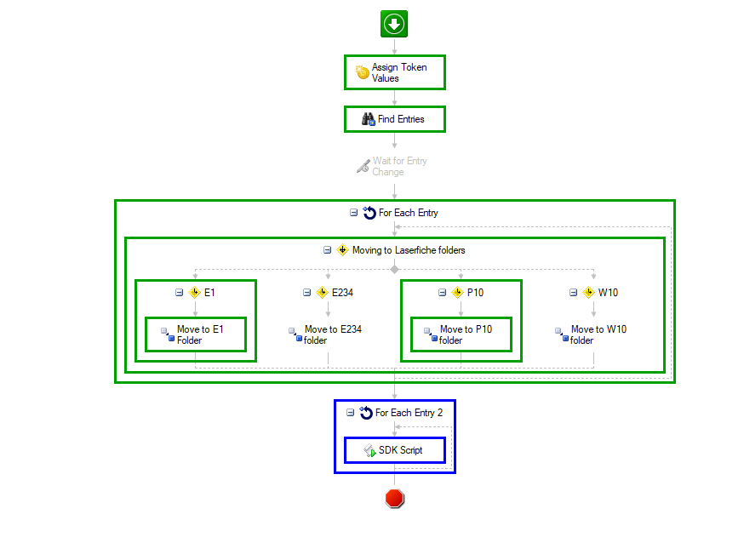Viewport: 744px width, 560px height.
Task: Collapse the P10 branch
Action: pos(442,292)
